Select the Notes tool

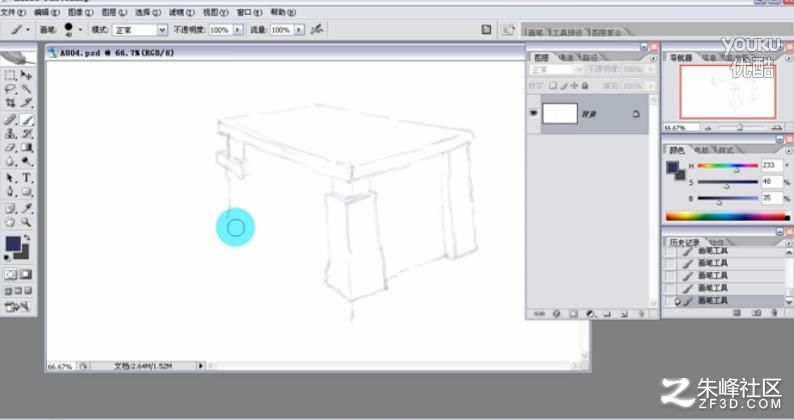[x=10, y=208]
